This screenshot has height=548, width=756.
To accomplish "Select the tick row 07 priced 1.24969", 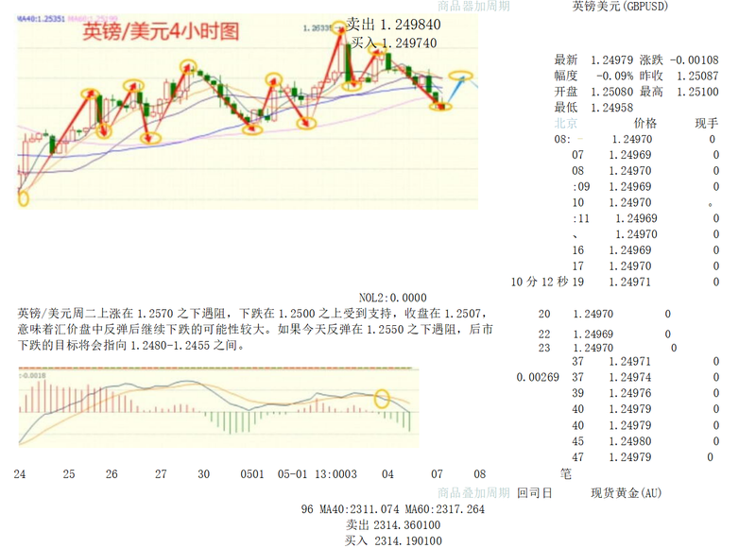I will [645, 155].
